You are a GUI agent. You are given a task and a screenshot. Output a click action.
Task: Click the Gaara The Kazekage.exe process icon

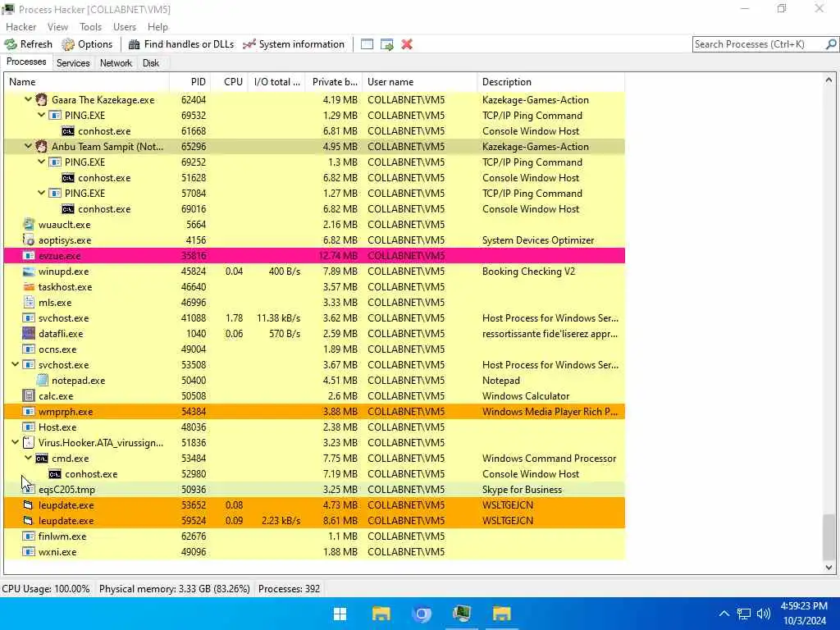(x=42, y=99)
